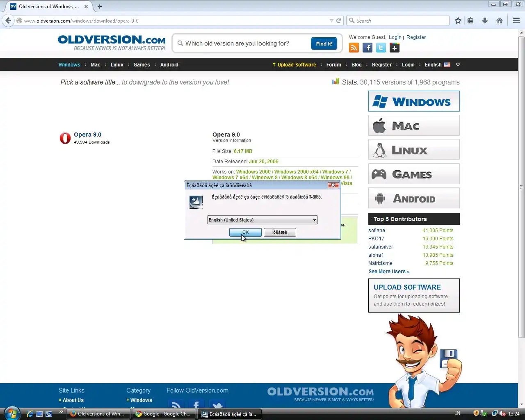Click the cancel button beside OK
This screenshot has height=420, width=525.
coord(280,232)
